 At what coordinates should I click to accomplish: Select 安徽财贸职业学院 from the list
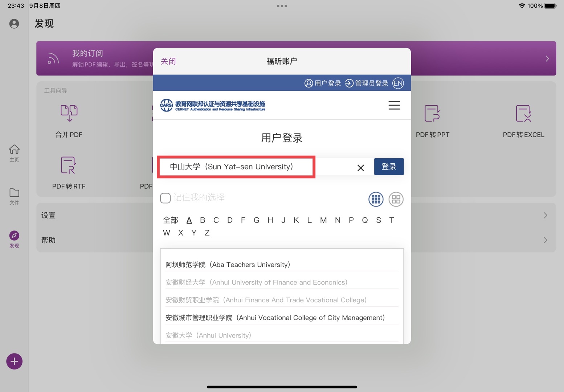266,300
